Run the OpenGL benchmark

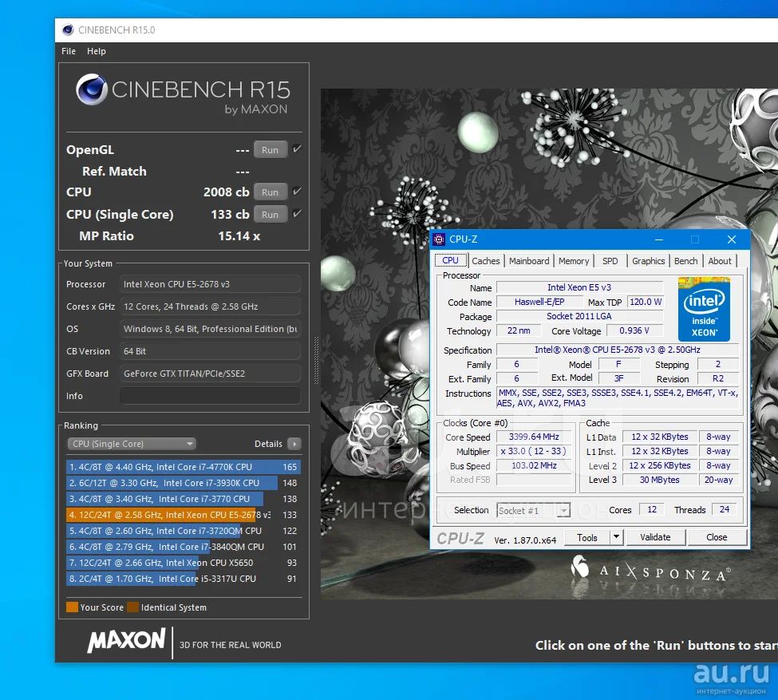[271, 149]
